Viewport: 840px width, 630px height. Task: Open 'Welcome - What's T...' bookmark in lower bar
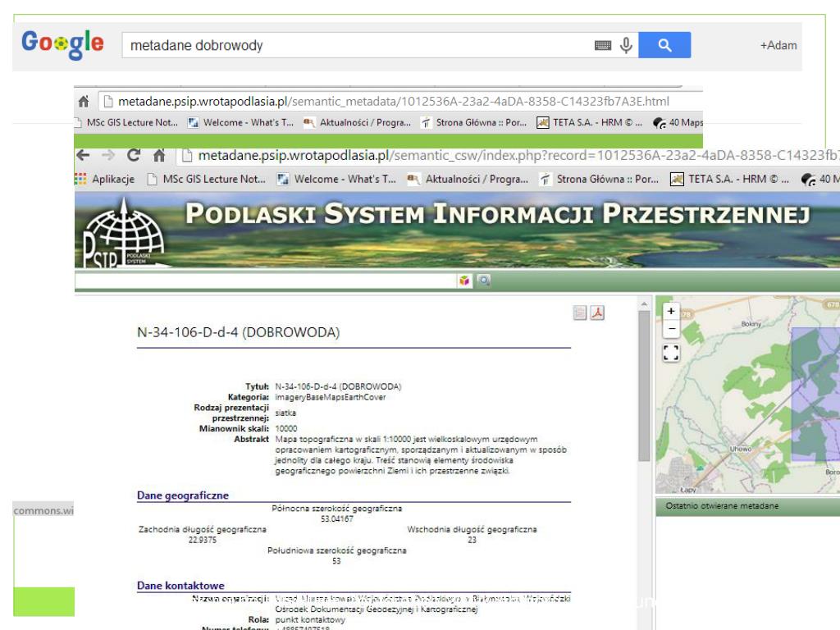click(336, 179)
